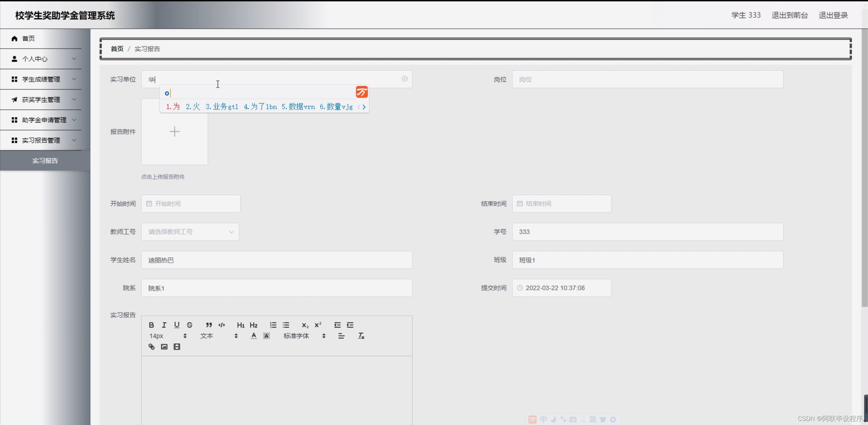Clear the 实习单位 input using the x

tap(404, 79)
